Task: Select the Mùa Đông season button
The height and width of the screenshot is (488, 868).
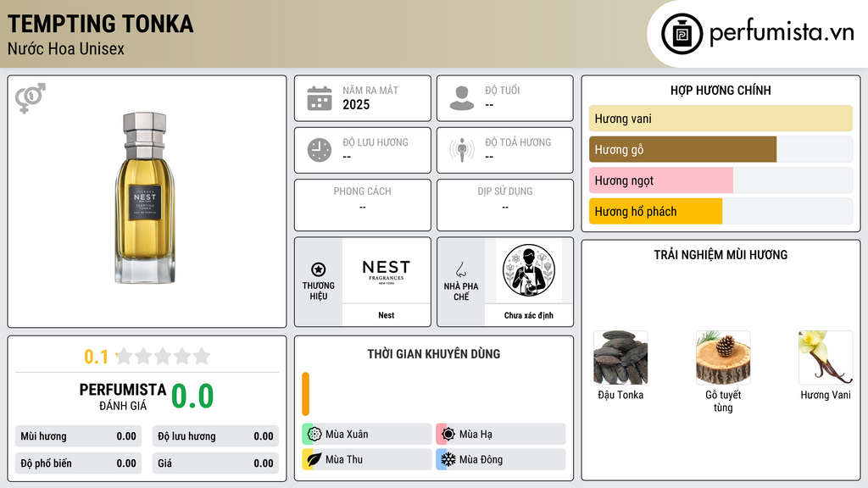Action: 500,459
